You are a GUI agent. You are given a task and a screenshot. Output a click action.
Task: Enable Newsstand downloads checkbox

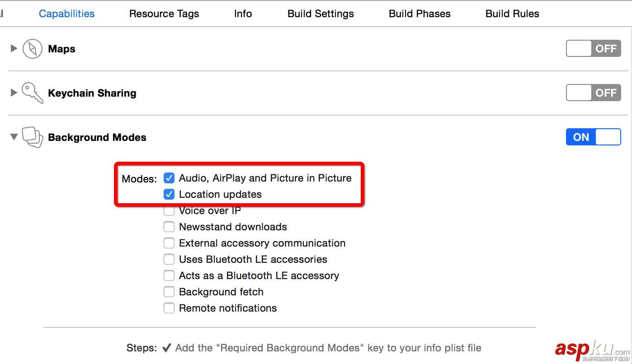tap(169, 227)
